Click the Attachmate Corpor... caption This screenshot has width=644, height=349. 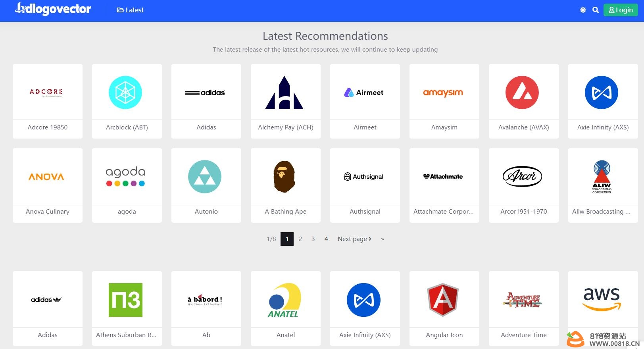tap(444, 212)
